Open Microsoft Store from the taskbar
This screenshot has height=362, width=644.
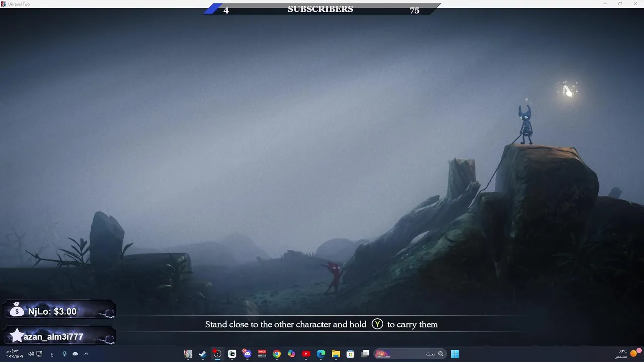350,354
